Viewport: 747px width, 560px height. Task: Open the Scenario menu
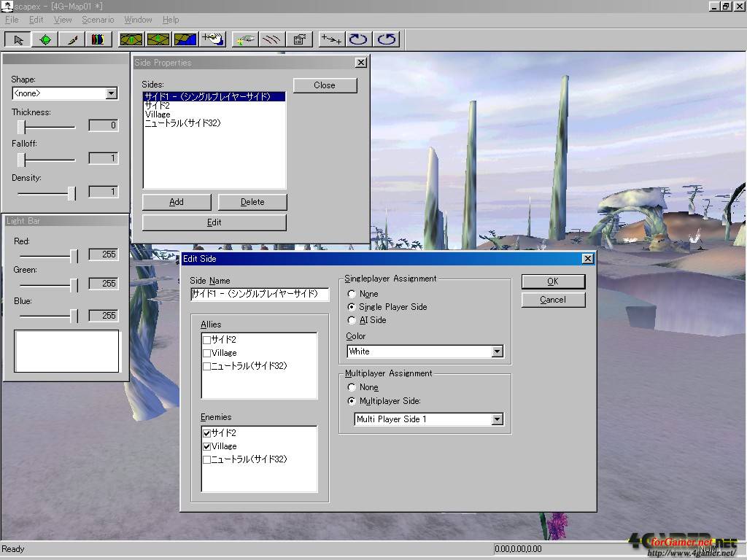(98, 20)
